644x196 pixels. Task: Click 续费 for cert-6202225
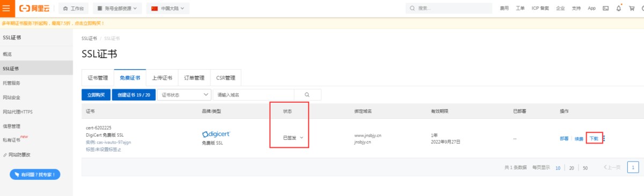click(x=579, y=138)
